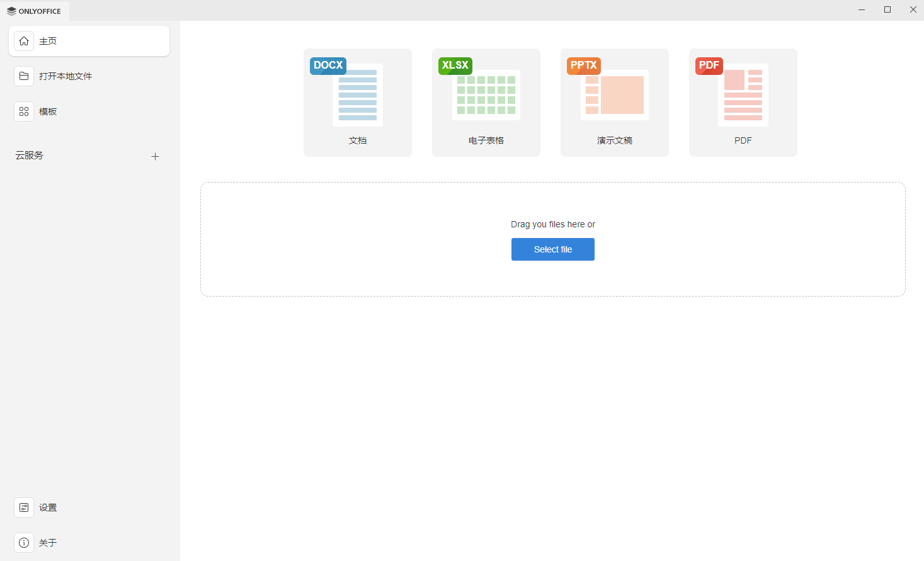Go to 模板 in the sidebar
This screenshot has height=561, width=924.
(x=89, y=111)
